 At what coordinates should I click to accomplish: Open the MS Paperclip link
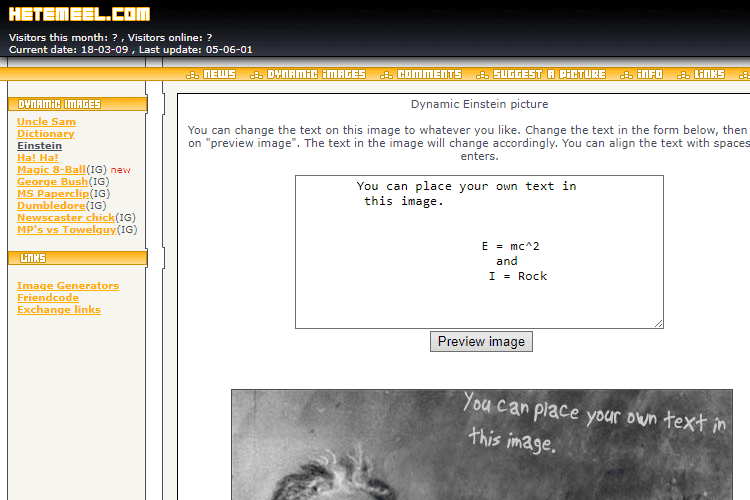click(53, 193)
